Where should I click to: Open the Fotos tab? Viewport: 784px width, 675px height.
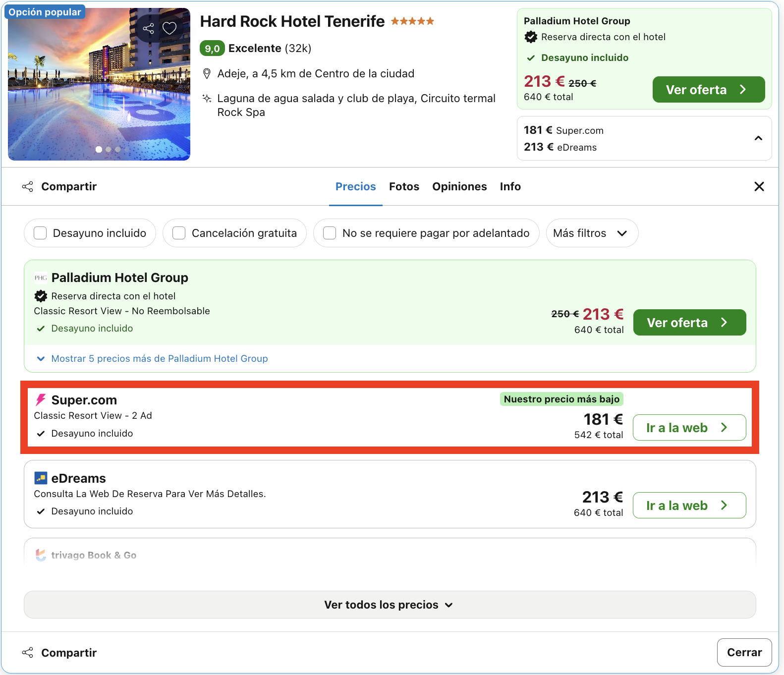coord(404,187)
